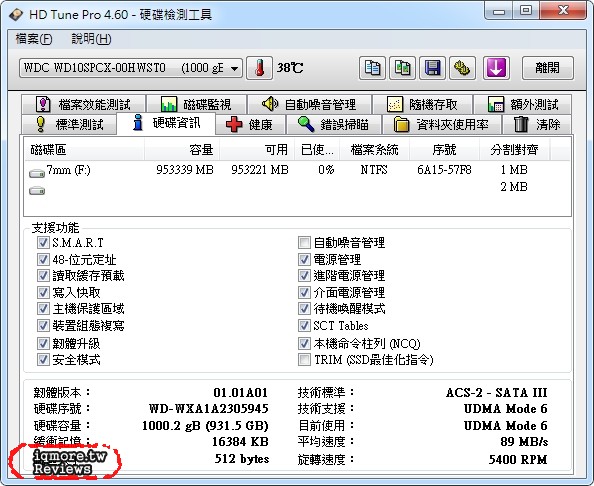Toggle the SCT Tables checkbox
The width and height of the screenshot is (594, 486).
pos(304,326)
